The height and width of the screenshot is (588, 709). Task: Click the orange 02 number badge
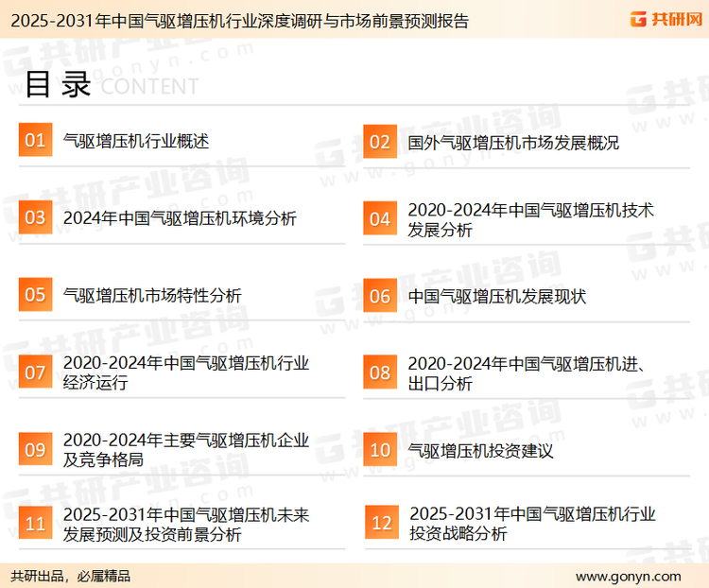(379, 142)
